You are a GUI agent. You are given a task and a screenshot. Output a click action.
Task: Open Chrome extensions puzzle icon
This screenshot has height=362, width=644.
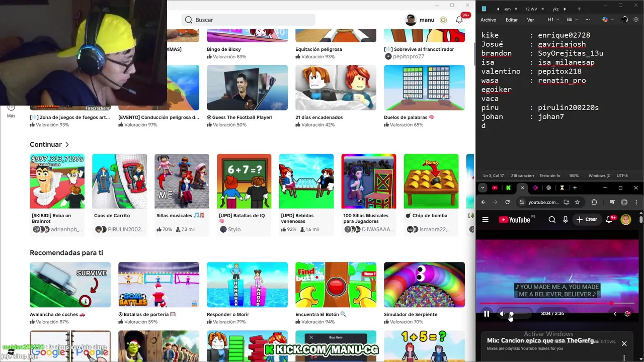(594, 202)
